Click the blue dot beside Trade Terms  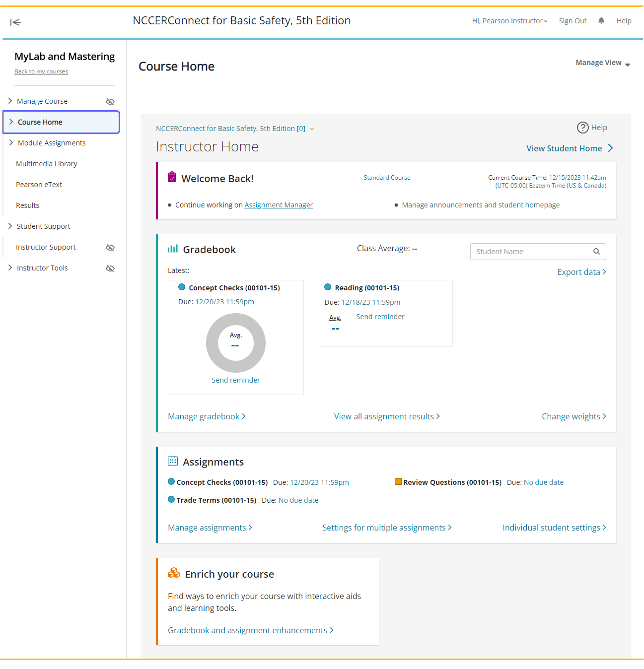[171, 499]
